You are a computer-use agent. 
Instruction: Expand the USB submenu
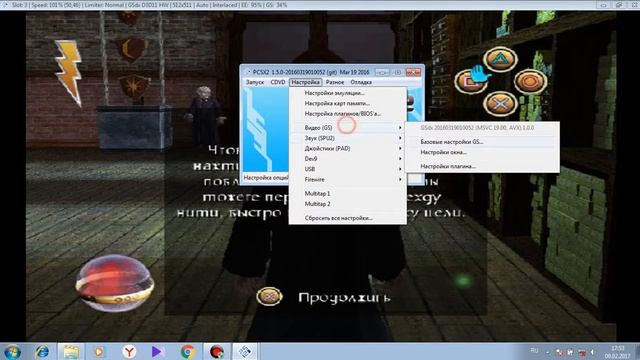(x=347, y=169)
